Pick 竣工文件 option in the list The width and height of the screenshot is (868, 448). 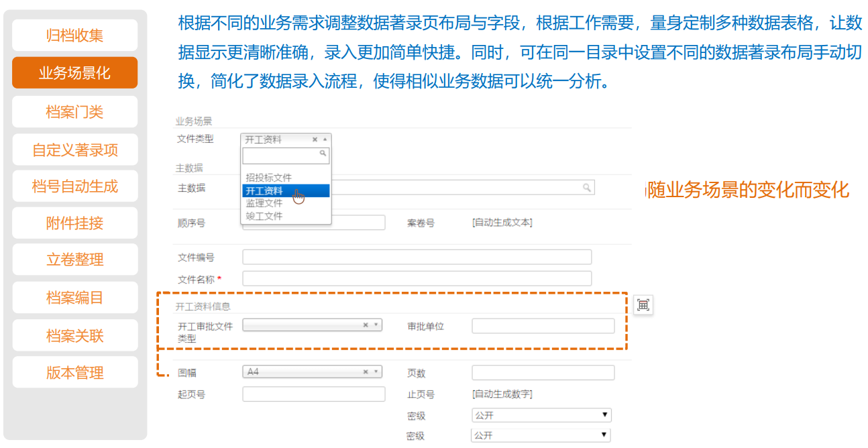click(264, 216)
